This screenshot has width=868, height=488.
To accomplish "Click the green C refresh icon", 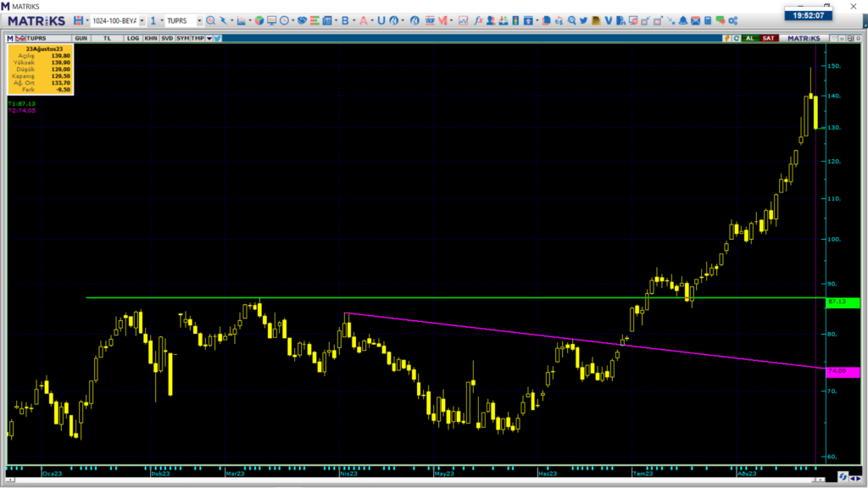I will [x=737, y=38].
